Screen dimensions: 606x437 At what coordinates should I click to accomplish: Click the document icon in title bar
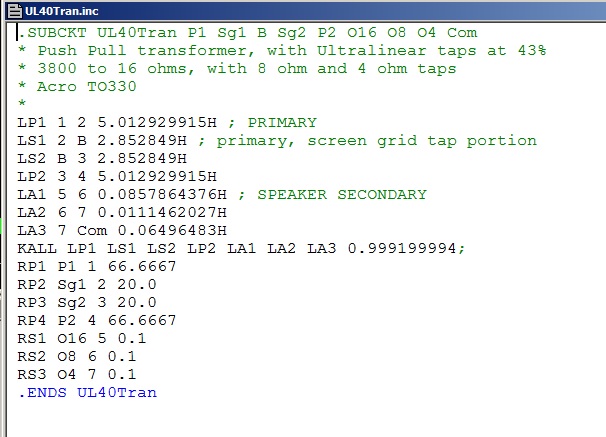point(15,11)
